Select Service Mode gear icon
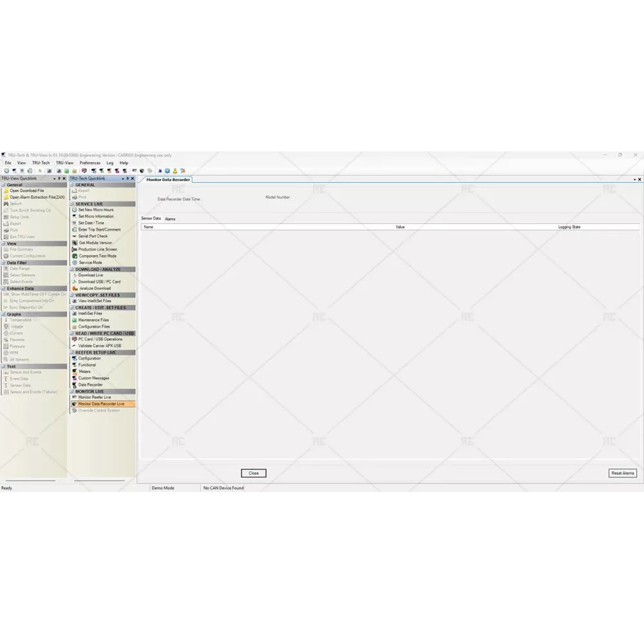 (x=74, y=263)
